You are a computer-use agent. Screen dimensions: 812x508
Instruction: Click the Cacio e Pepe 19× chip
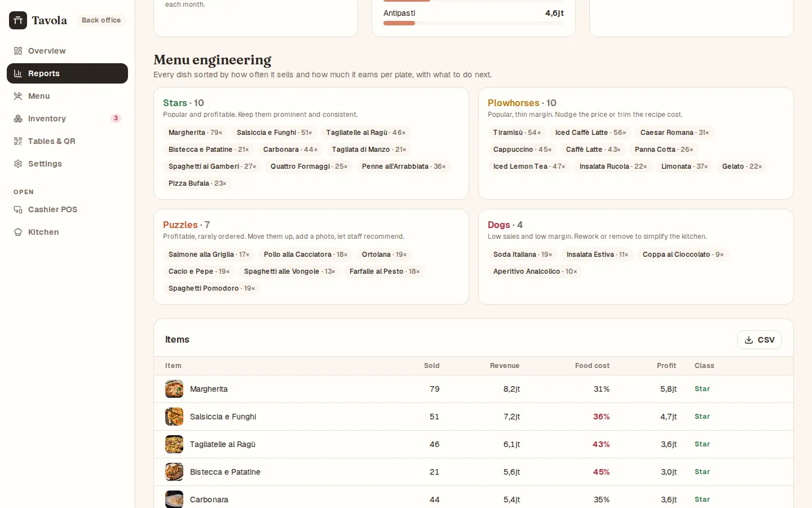199,271
